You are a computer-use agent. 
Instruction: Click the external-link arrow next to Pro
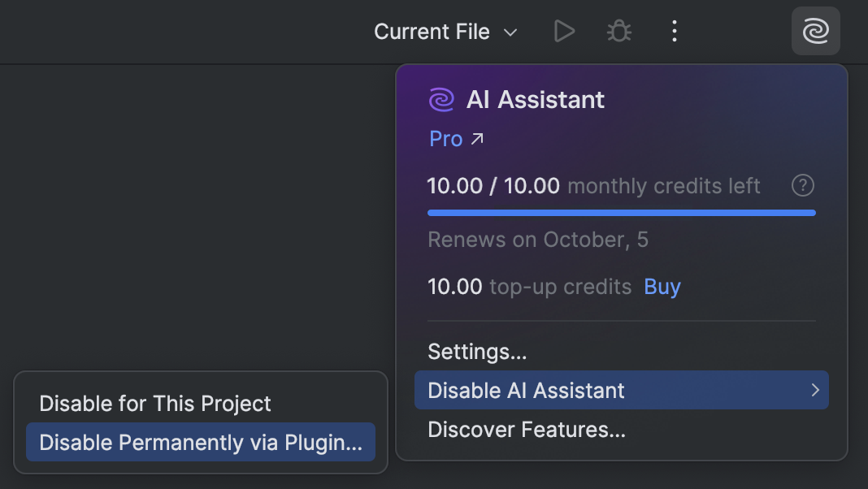(475, 138)
